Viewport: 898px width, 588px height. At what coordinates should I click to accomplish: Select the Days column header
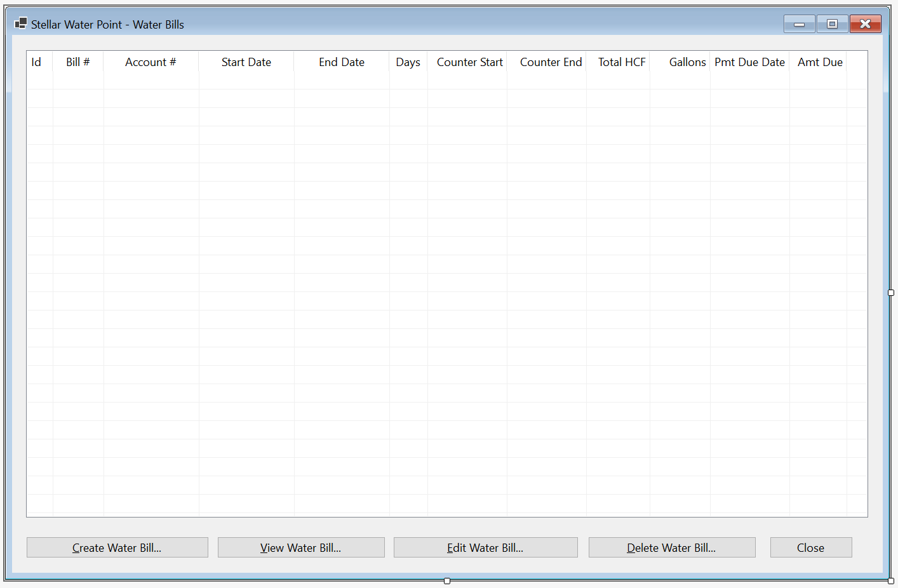(x=408, y=62)
